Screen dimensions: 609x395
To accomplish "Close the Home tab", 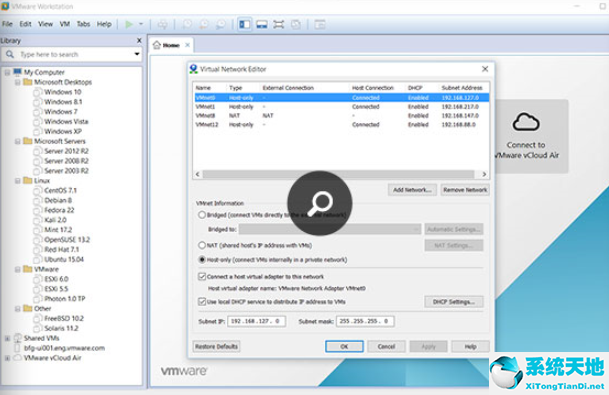I will pyautogui.click(x=187, y=45).
